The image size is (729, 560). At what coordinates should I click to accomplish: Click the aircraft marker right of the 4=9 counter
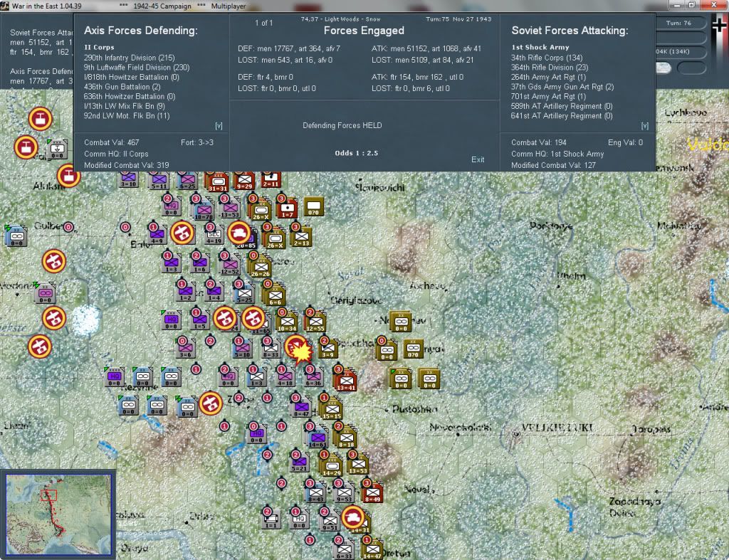click(x=182, y=233)
